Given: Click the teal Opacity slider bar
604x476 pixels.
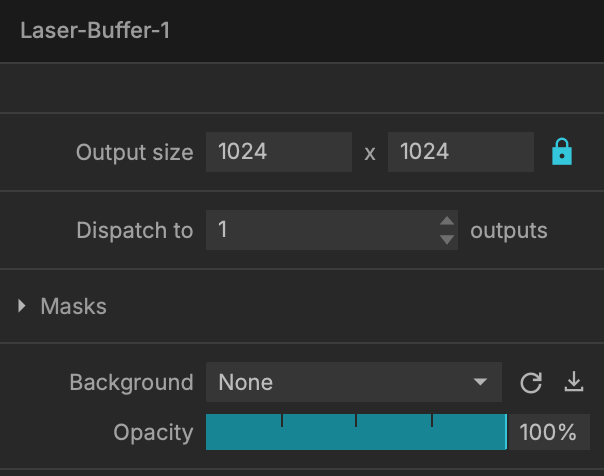Looking at the screenshot, I should 356,432.
